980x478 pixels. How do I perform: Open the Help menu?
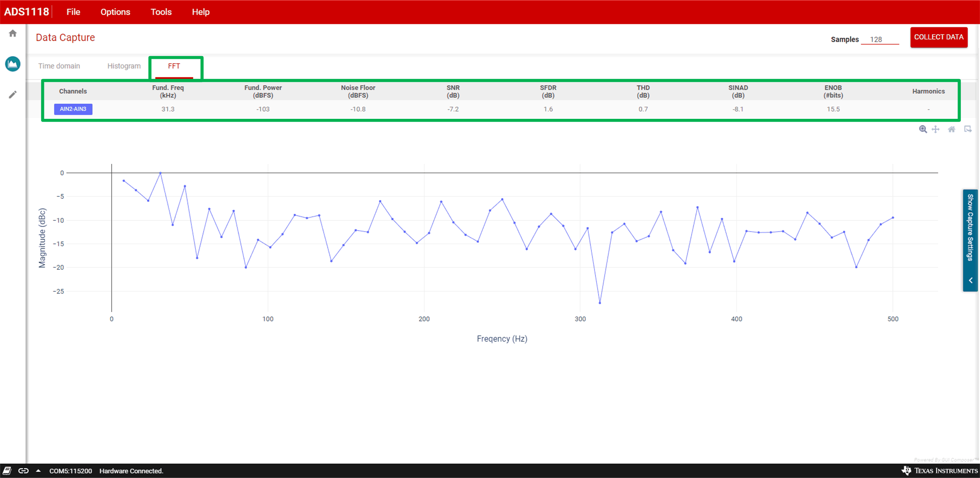(201, 12)
